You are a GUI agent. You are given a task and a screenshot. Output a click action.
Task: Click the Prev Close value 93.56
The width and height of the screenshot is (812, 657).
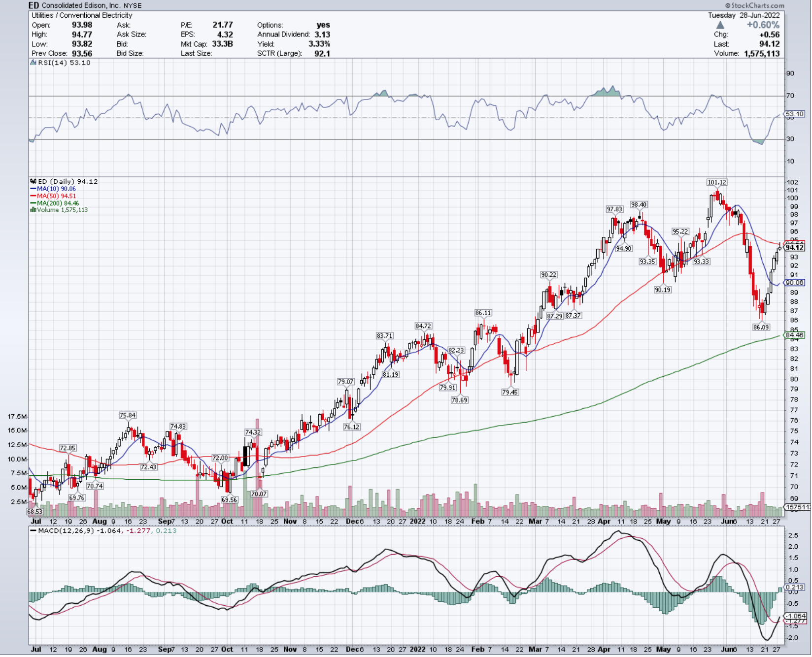pyautogui.click(x=82, y=54)
